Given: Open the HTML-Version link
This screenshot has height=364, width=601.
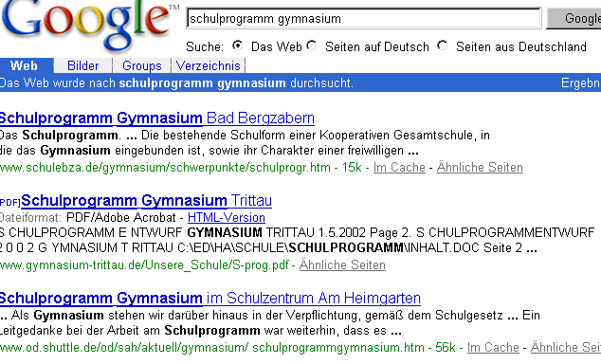Looking at the screenshot, I should 227,218.
